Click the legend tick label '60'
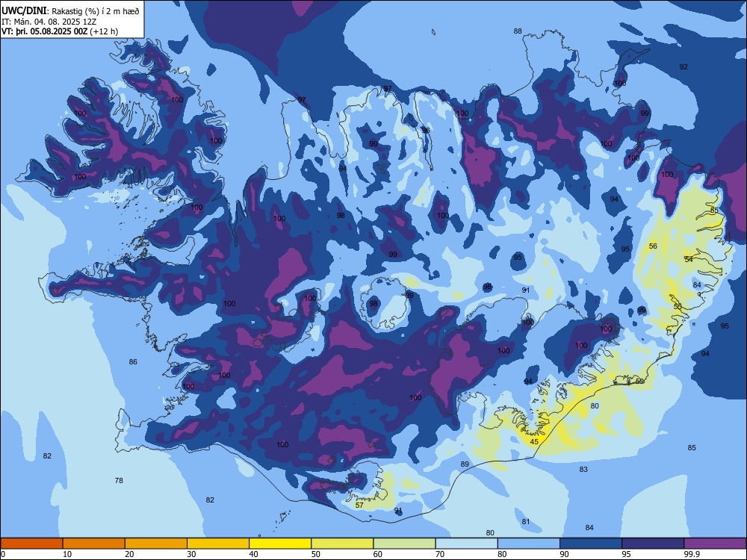This screenshot has height=560, width=747. tap(378, 554)
